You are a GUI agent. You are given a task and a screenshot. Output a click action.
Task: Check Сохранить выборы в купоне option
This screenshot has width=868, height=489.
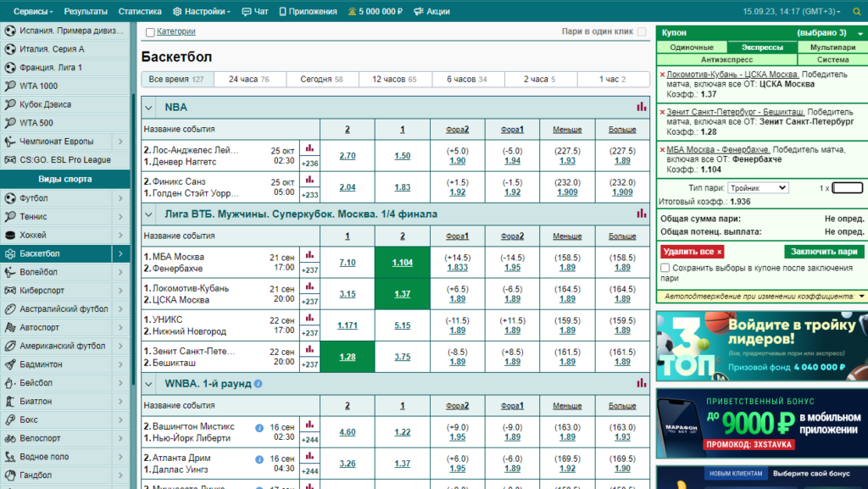(x=665, y=268)
